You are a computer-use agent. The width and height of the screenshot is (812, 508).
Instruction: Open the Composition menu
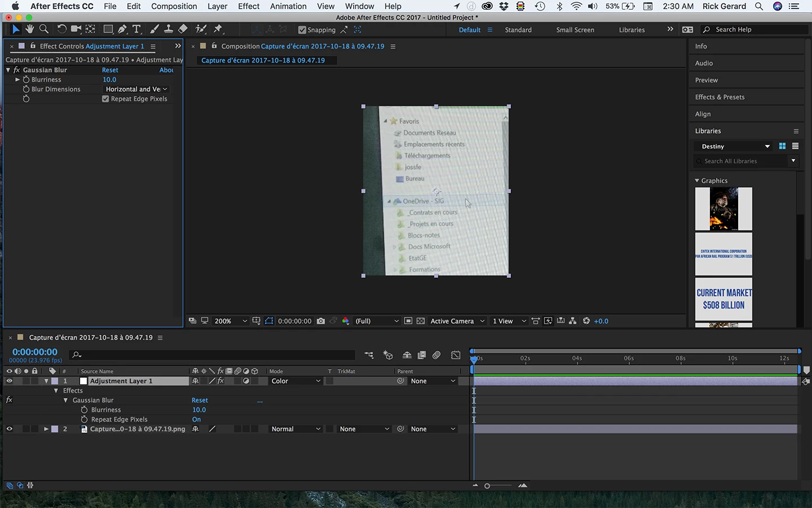(174, 6)
